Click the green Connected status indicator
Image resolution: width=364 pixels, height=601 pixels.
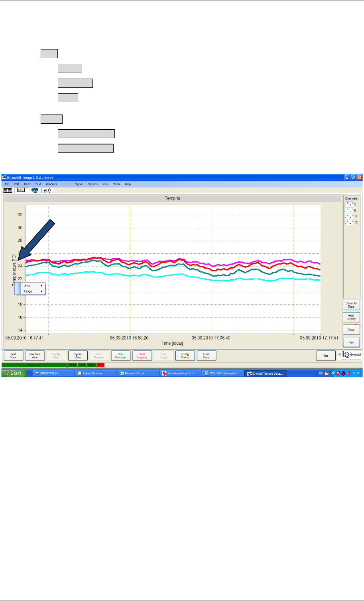[x=34, y=365]
